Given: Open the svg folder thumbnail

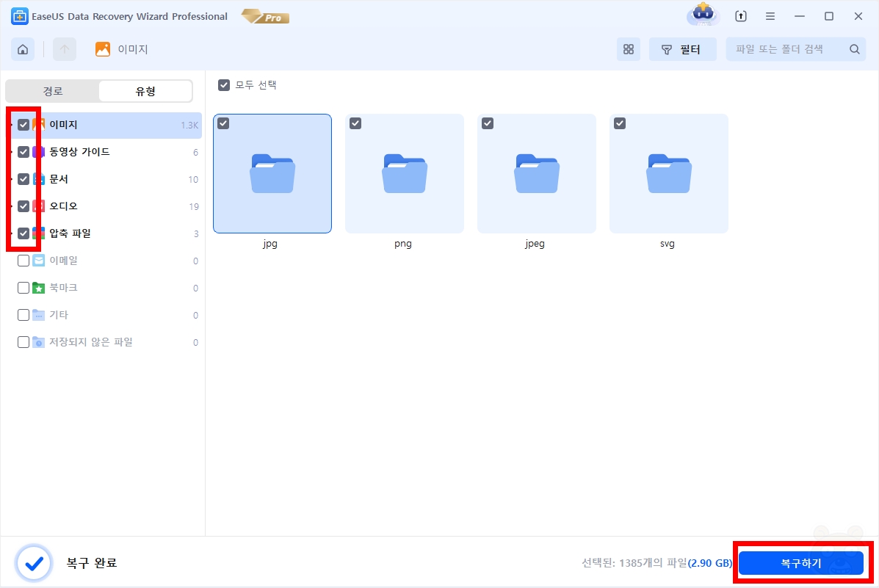Looking at the screenshot, I should [669, 173].
